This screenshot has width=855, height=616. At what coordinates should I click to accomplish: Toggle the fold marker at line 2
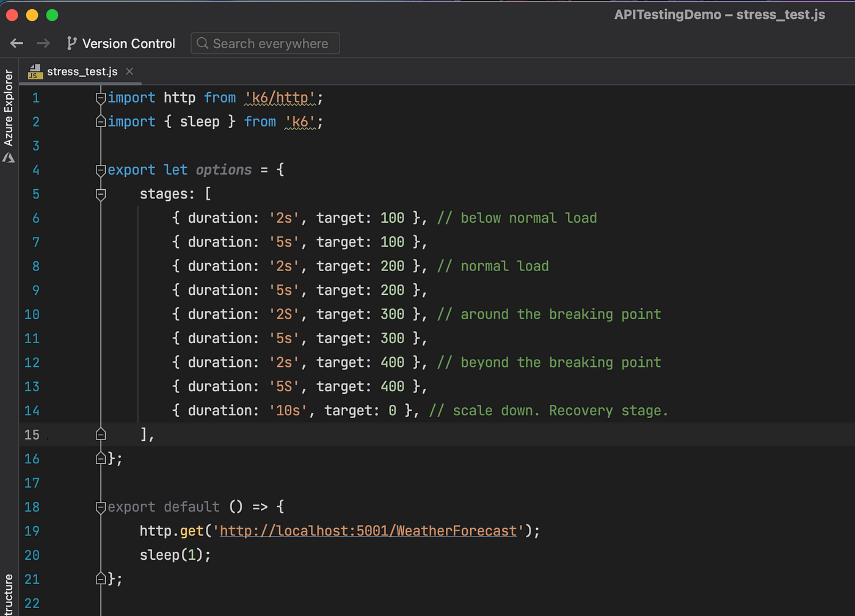tap(101, 121)
